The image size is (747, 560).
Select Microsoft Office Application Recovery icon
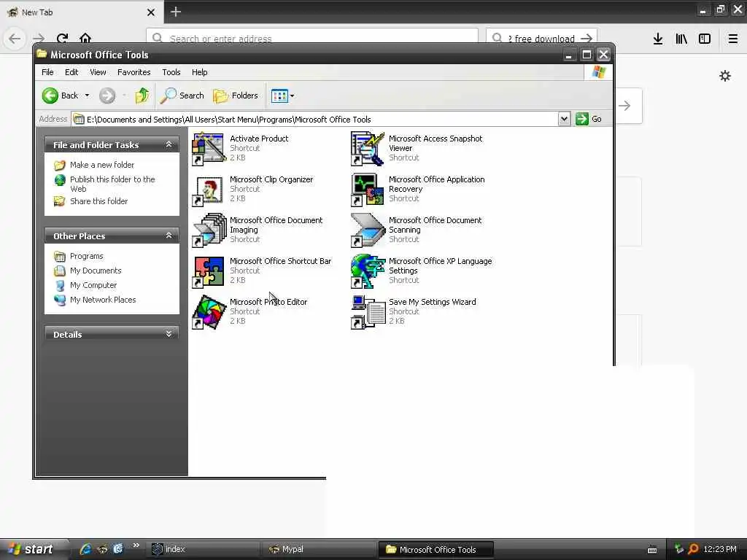[368, 190]
